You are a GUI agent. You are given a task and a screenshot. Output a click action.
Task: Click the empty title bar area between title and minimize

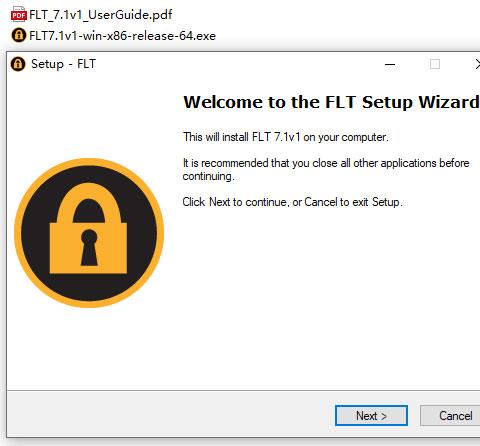pos(240,64)
